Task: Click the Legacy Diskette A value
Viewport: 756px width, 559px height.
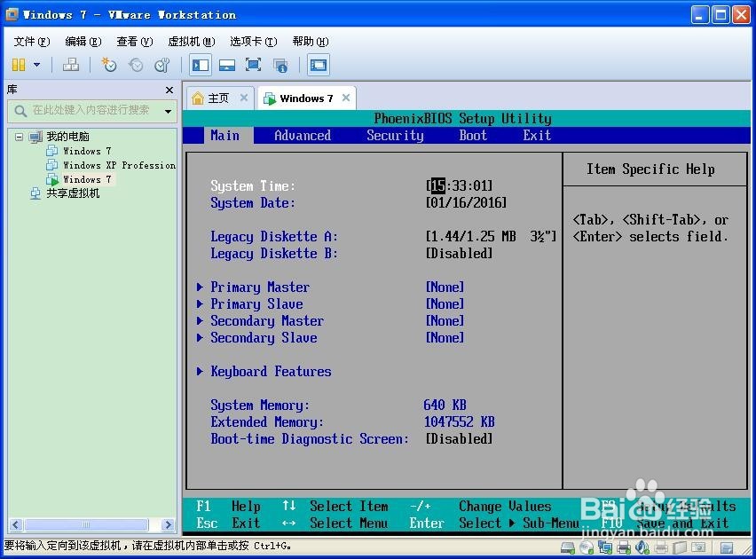Action: point(491,236)
